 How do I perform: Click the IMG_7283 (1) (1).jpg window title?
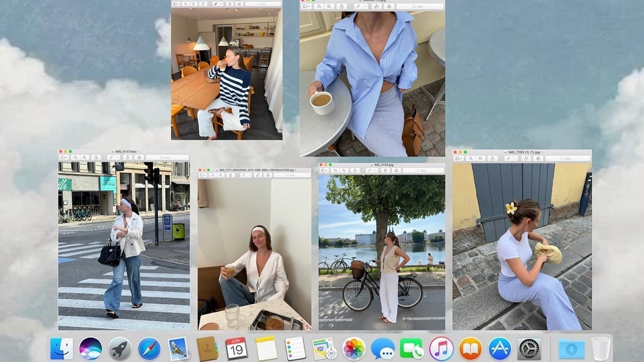point(524,152)
